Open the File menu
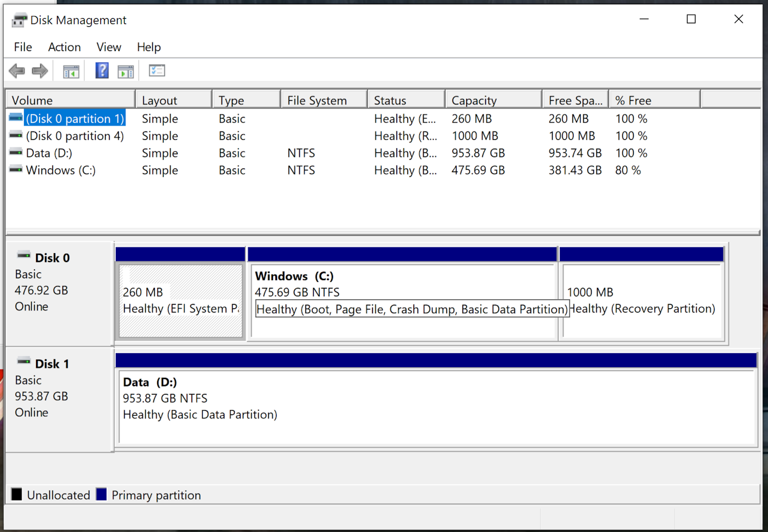 coord(23,47)
